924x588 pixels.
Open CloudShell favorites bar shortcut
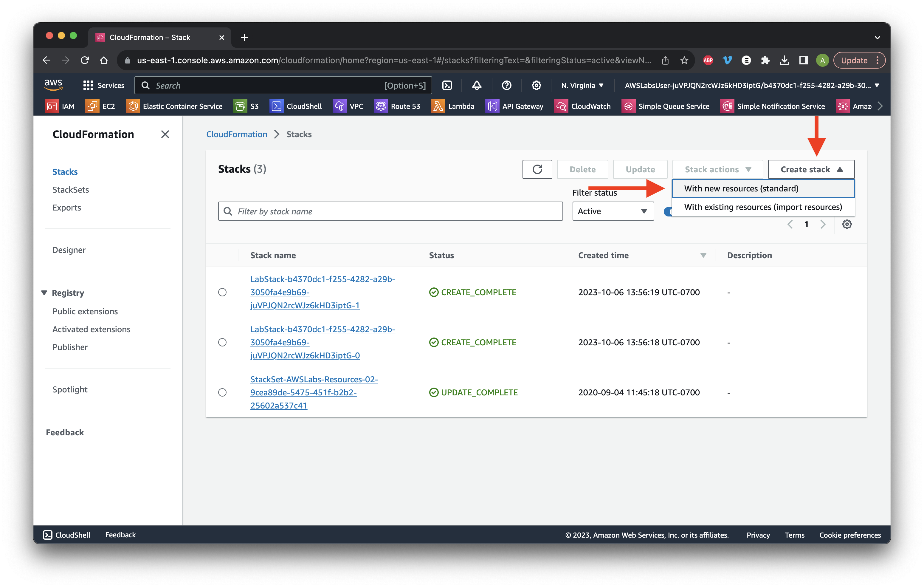296,106
